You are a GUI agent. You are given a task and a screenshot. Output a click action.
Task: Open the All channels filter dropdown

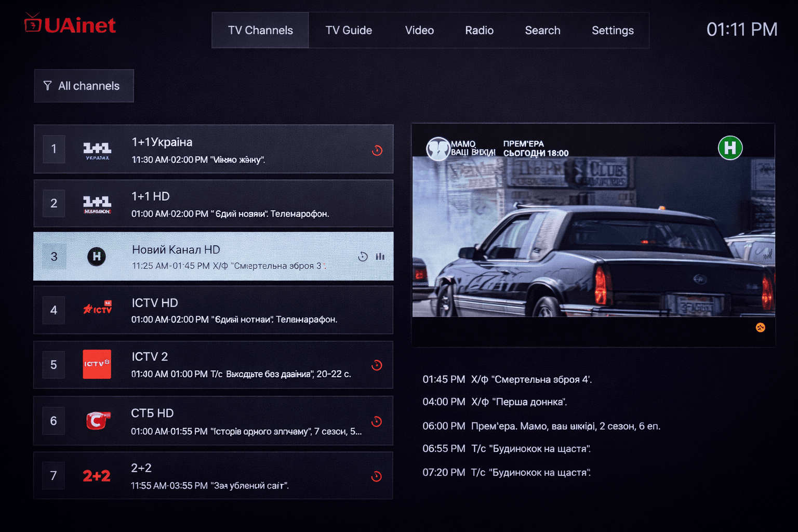click(x=84, y=86)
